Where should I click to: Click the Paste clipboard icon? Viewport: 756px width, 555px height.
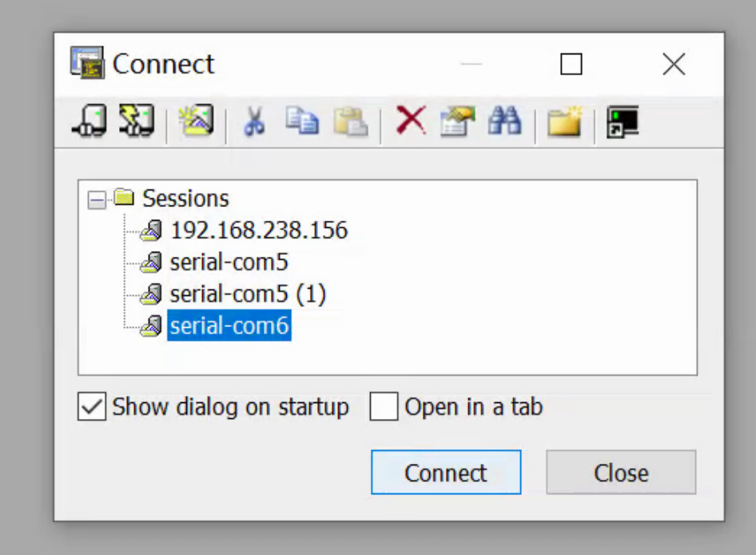click(350, 122)
